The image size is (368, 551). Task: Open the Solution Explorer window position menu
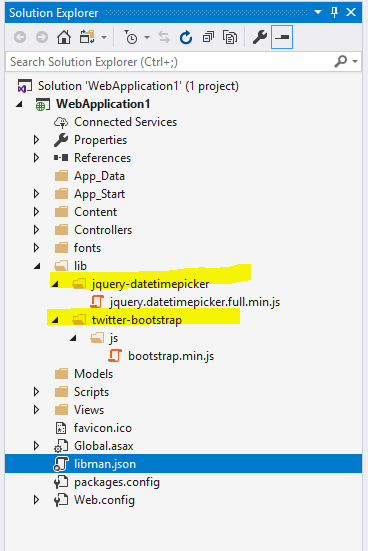(318, 12)
